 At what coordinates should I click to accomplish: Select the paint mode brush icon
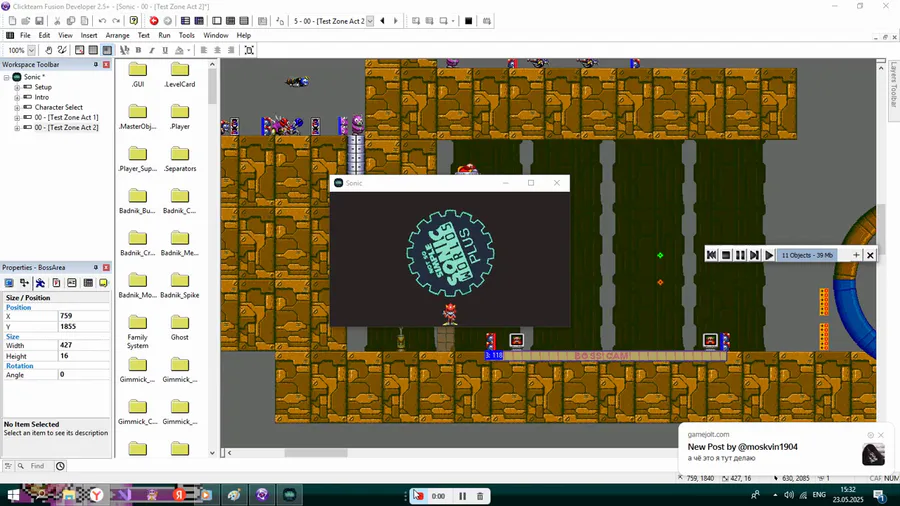62,50
